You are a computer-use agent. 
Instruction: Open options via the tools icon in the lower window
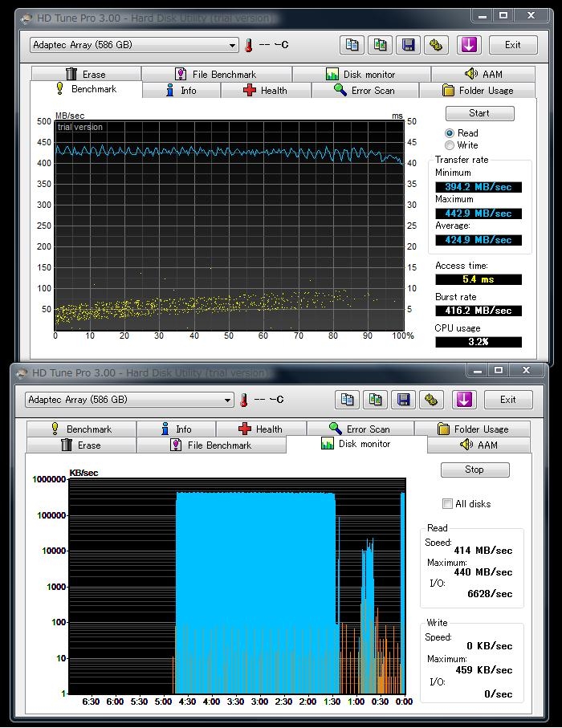coord(432,399)
